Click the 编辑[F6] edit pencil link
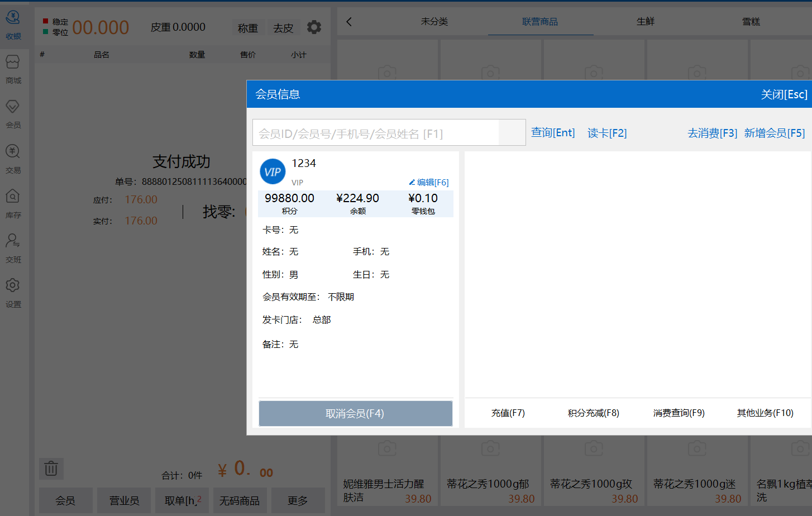 click(x=428, y=182)
